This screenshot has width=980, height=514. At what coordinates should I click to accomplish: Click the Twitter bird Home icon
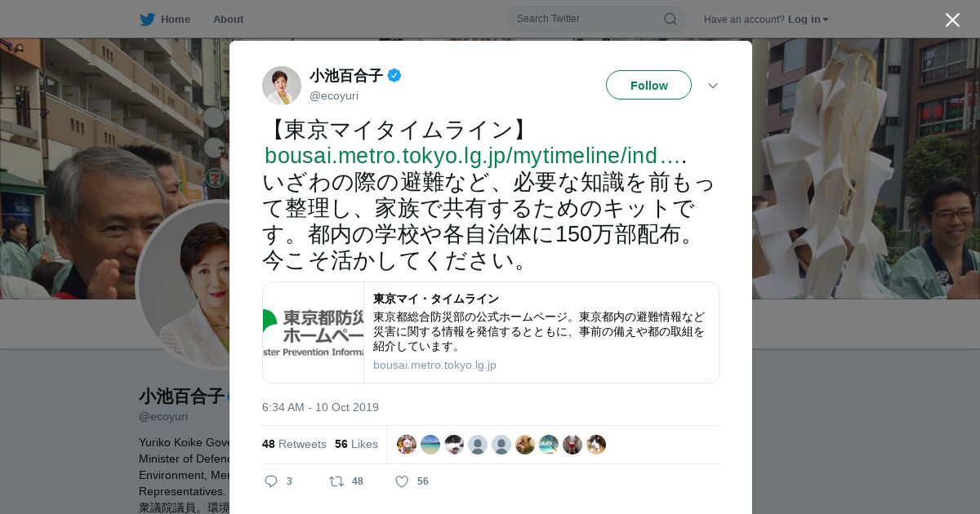coord(147,19)
